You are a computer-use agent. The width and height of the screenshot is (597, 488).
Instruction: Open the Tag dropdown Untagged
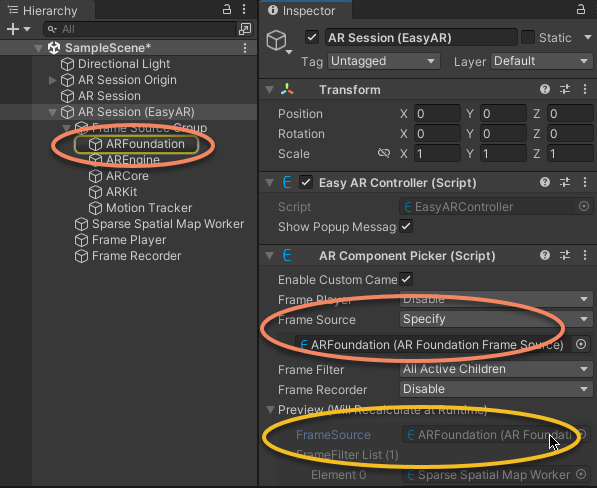(x=384, y=61)
